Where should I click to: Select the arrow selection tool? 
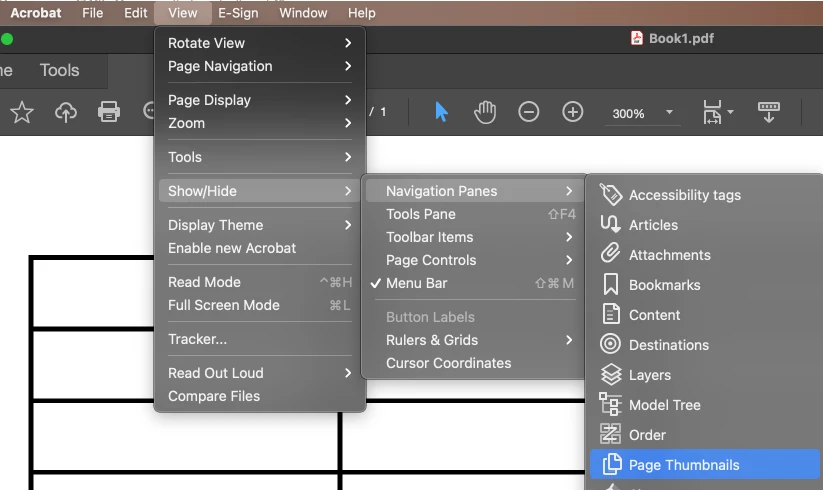pyautogui.click(x=441, y=112)
